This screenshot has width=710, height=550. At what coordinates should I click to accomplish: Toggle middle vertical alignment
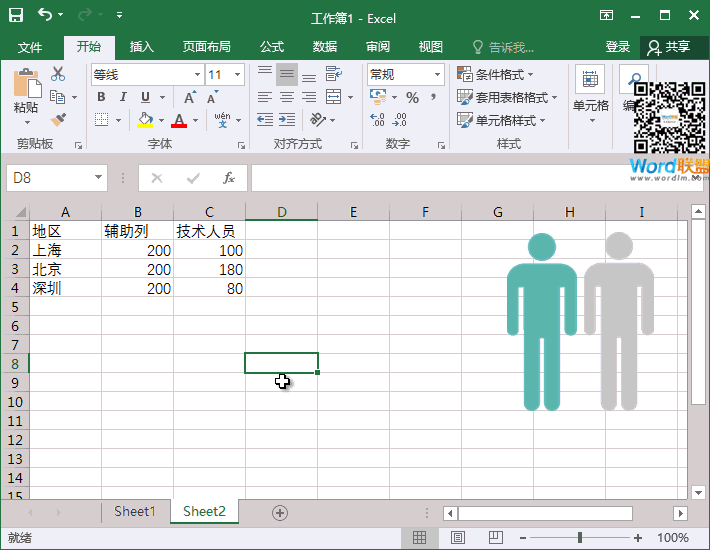pyautogui.click(x=287, y=74)
